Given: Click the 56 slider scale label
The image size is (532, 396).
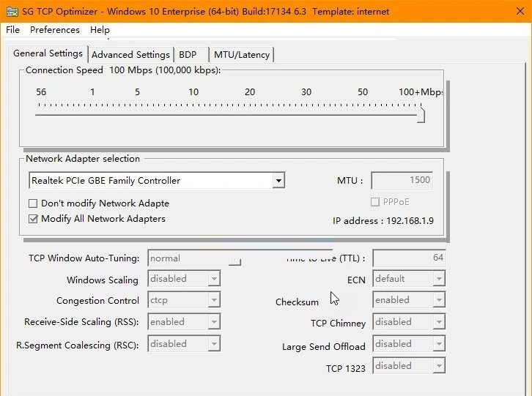Looking at the screenshot, I should coord(41,92).
